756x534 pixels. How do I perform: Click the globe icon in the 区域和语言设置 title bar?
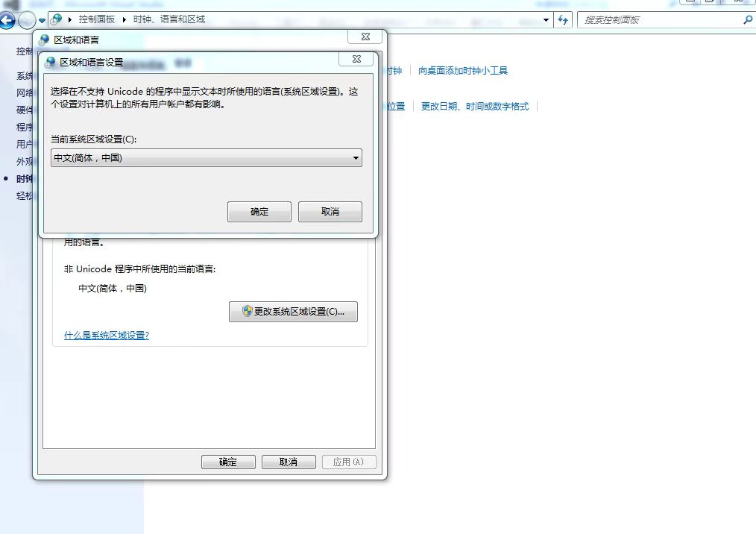click(50, 62)
